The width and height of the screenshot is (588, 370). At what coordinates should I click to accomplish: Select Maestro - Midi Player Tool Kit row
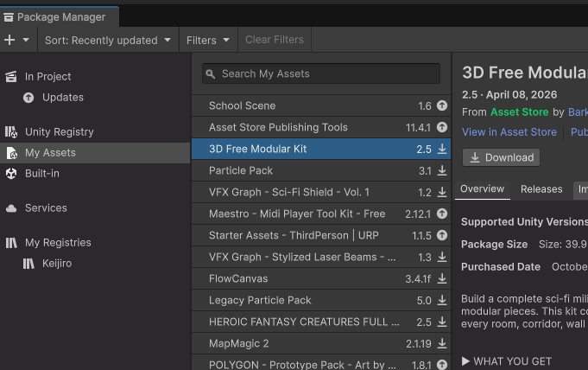point(321,214)
